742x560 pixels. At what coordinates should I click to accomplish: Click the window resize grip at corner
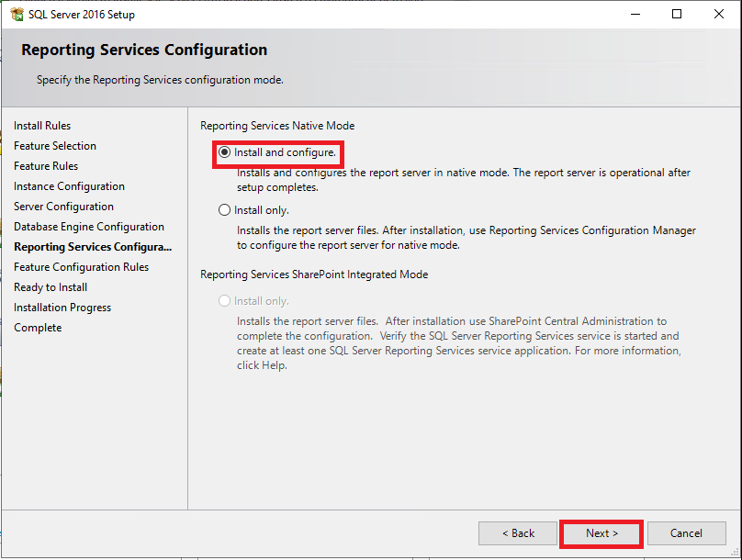[735, 553]
